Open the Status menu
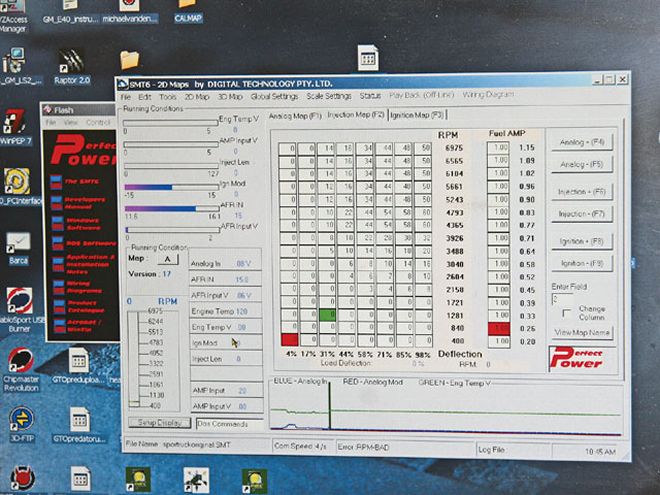The height and width of the screenshot is (495, 660). (370, 96)
